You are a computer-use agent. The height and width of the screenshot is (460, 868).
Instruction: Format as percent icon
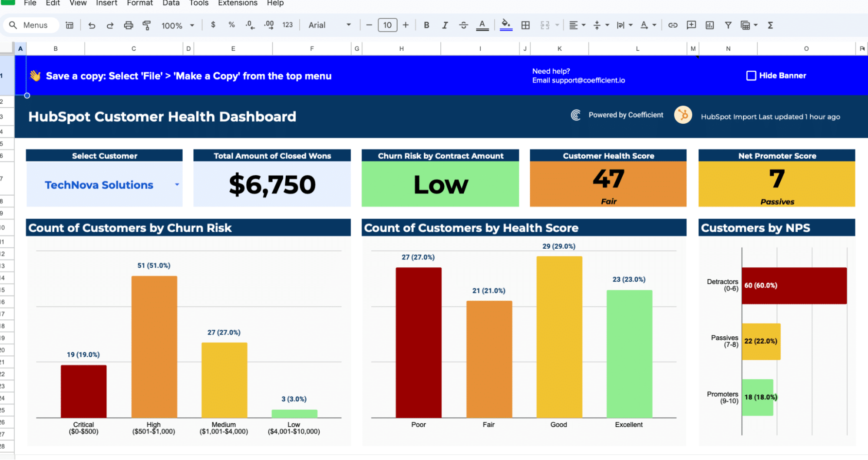(231, 25)
